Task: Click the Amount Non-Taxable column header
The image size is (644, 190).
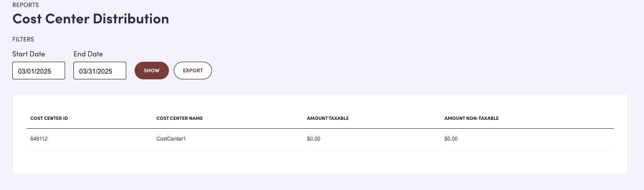Action: [471, 119]
